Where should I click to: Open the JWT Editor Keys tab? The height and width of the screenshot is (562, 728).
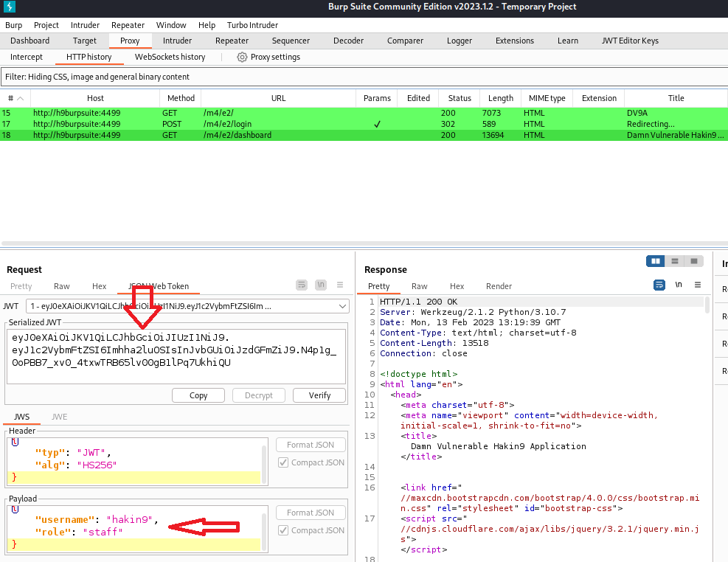[x=630, y=41]
